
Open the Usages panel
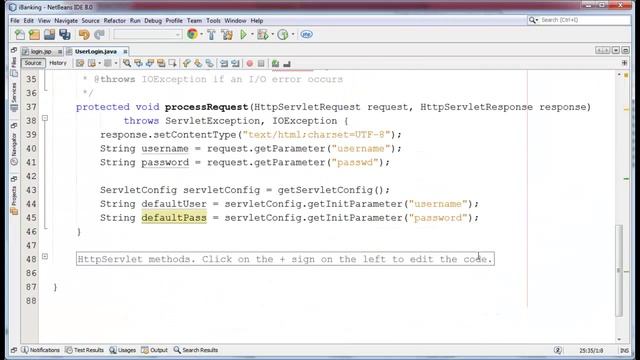tap(122, 350)
